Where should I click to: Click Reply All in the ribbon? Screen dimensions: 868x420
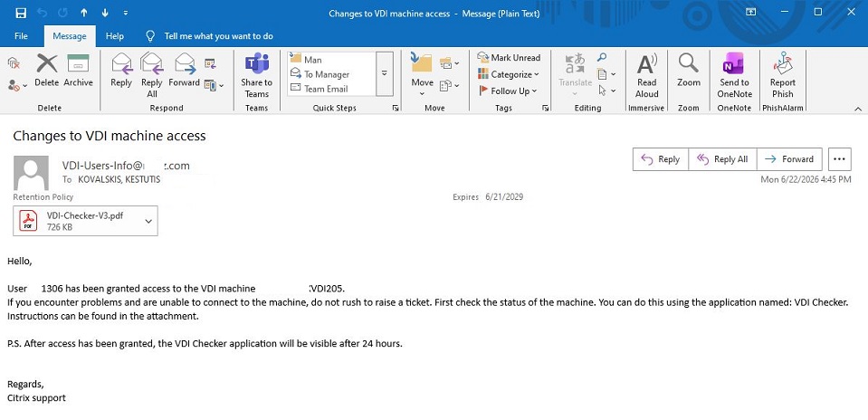(152, 75)
